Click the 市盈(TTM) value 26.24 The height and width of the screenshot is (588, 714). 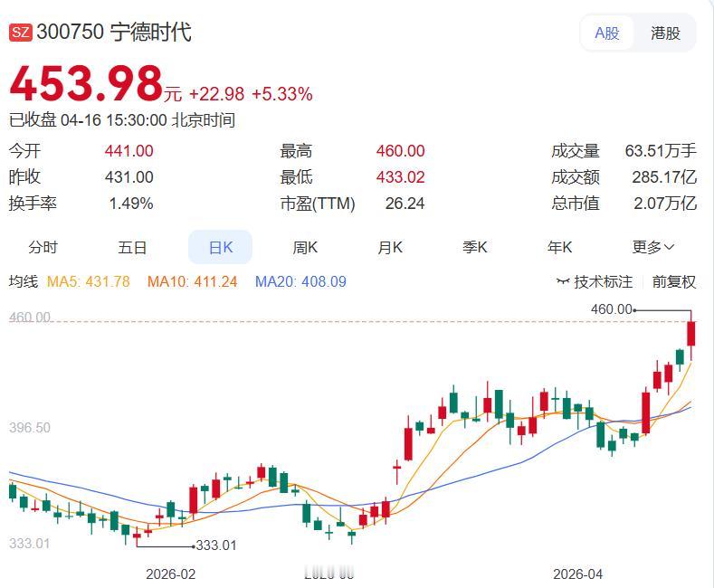(405, 204)
